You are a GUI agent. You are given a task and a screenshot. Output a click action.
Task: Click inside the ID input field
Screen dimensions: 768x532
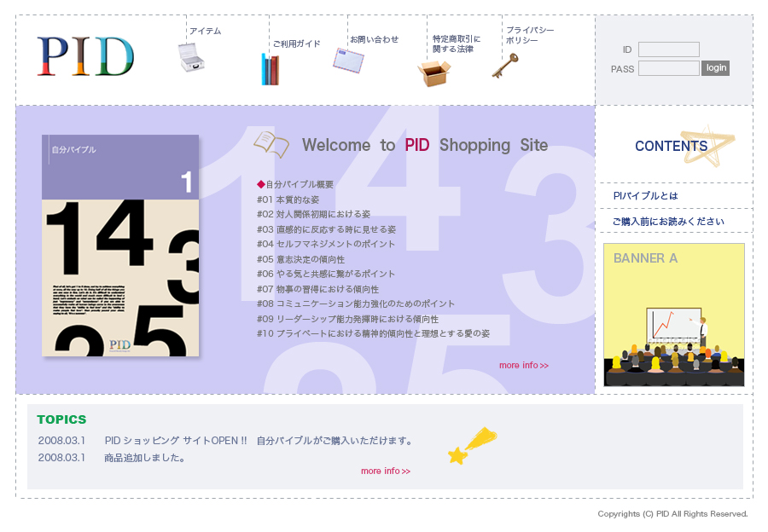pyautogui.click(x=668, y=49)
